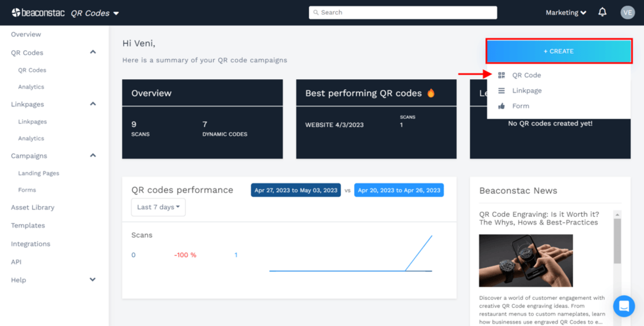Click the Beaconstac logo

[x=38, y=13]
